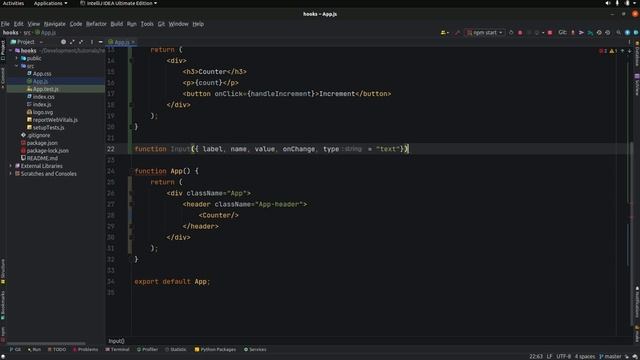Select package-lock.json in project tree
Image resolution: width=640 pixels, height=360 pixels.
click(x=47, y=151)
